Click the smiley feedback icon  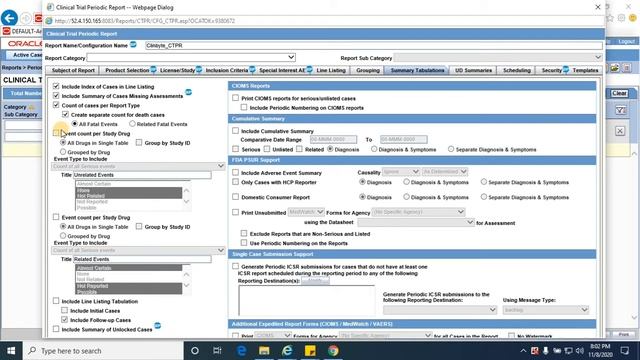[x=633, y=18]
